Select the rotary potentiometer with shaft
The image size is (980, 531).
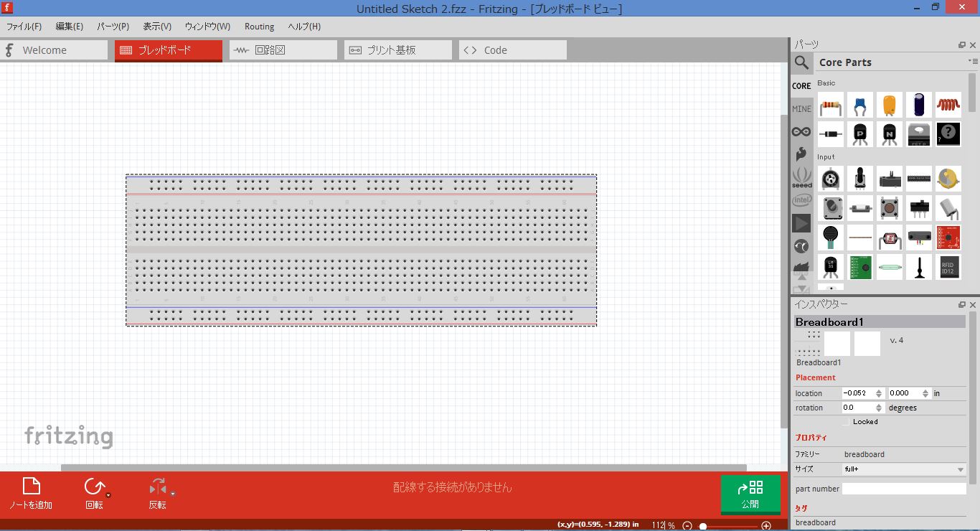pyautogui.click(x=860, y=179)
